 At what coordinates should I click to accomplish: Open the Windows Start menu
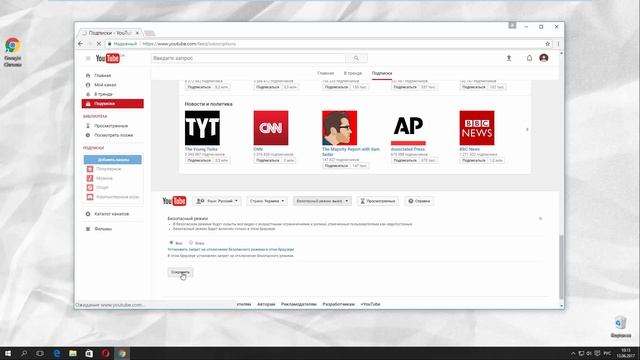8,353
